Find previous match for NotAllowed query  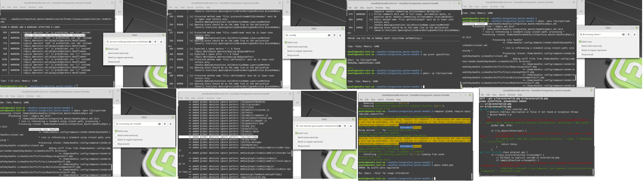(155, 42)
